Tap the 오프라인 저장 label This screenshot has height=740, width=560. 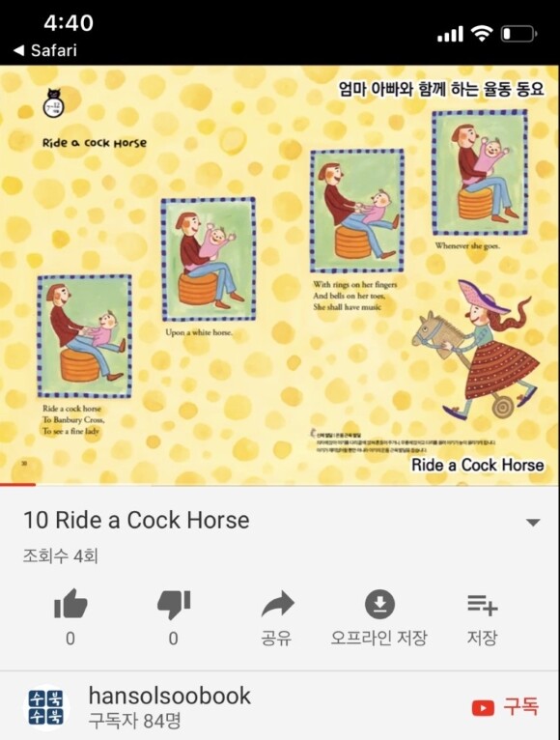[378, 638]
